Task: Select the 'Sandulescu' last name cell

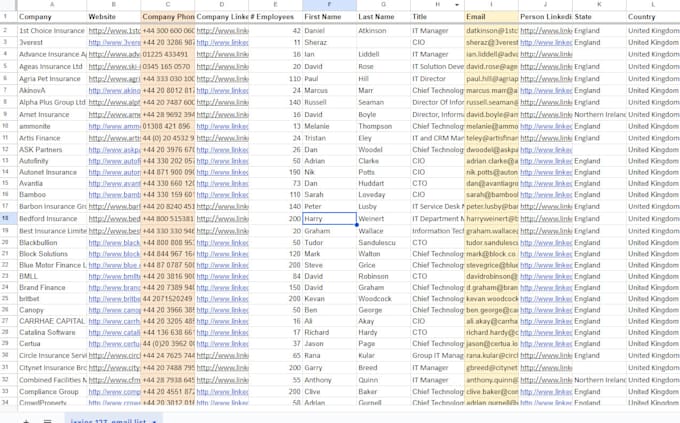Action: (x=383, y=243)
